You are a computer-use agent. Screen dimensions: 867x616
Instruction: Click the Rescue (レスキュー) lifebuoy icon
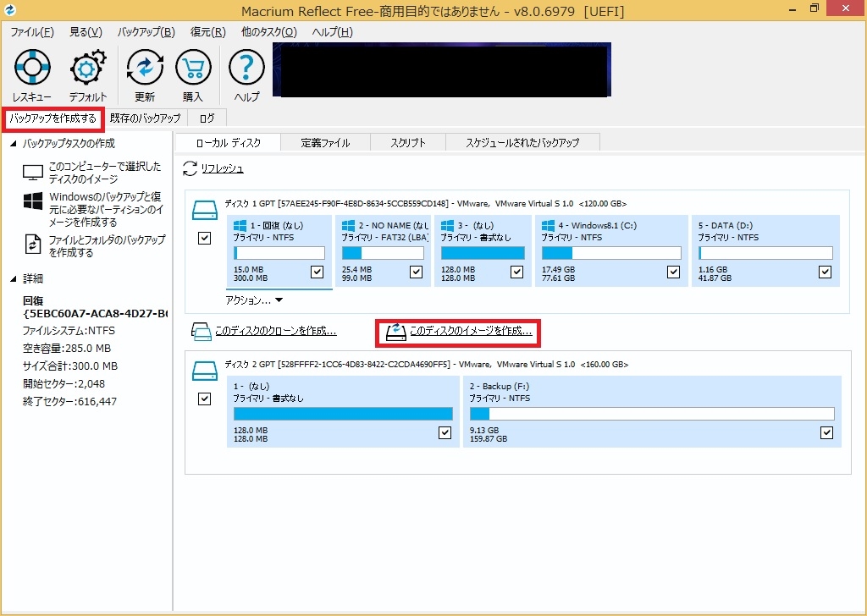(33, 68)
